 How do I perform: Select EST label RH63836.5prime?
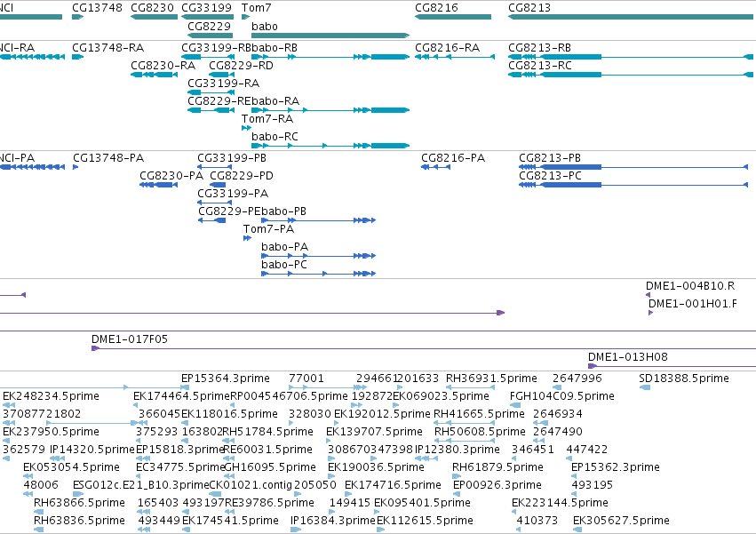(79, 521)
